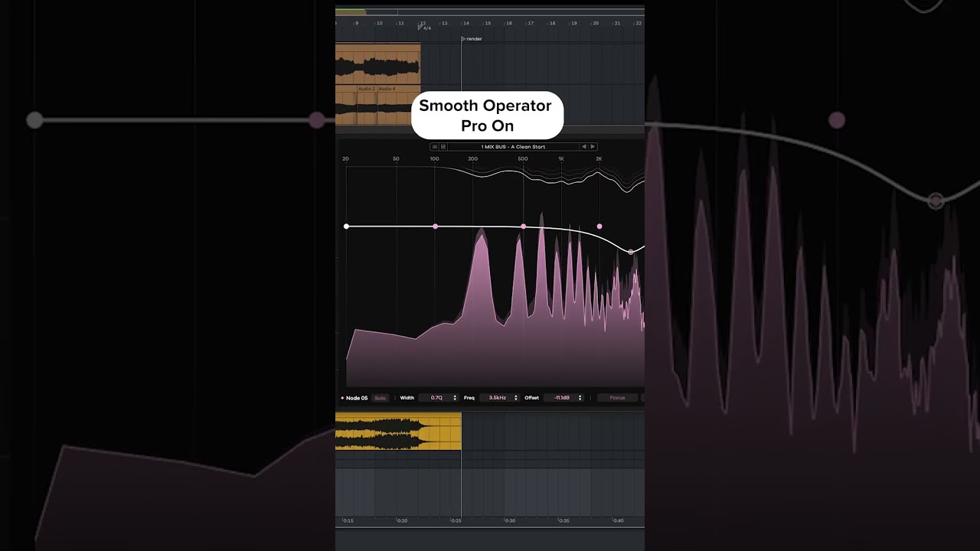Select the pink node at 2K
980x551 pixels.
click(599, 227)
